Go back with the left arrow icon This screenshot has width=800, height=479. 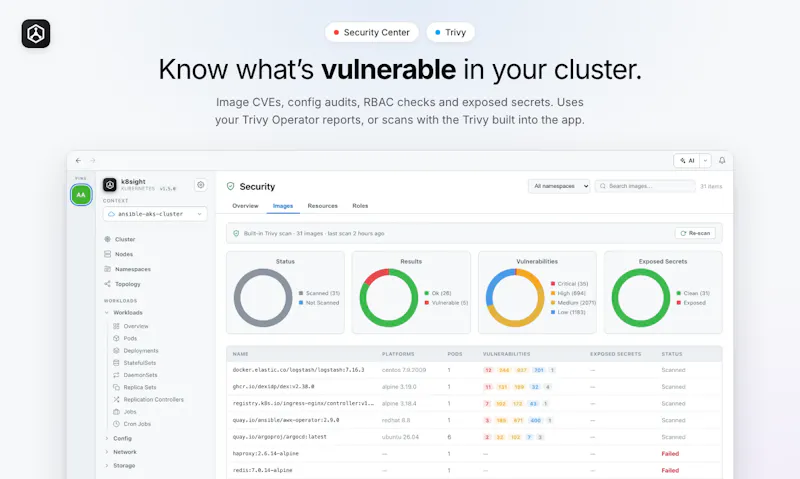point(78,160)
